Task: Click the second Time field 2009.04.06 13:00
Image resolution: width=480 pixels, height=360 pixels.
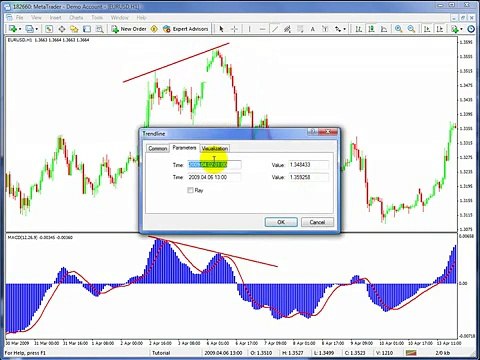Action: pyautogui.click(x=214, y=177)
